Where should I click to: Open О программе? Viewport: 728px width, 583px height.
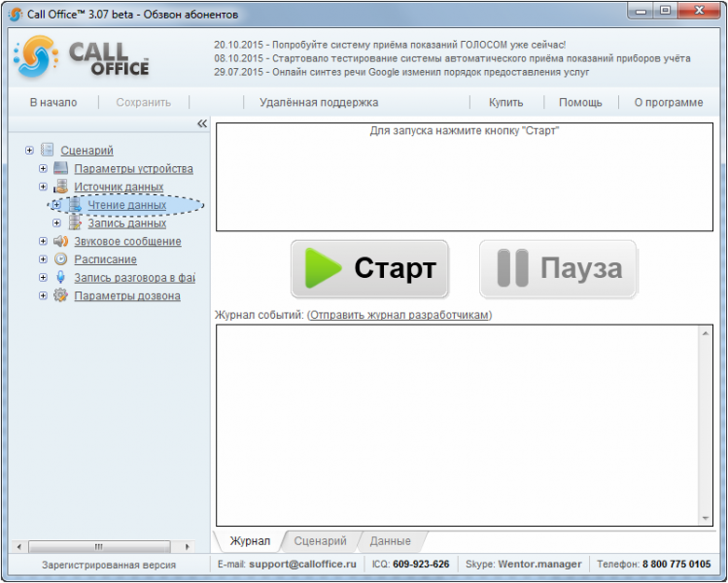669,103
